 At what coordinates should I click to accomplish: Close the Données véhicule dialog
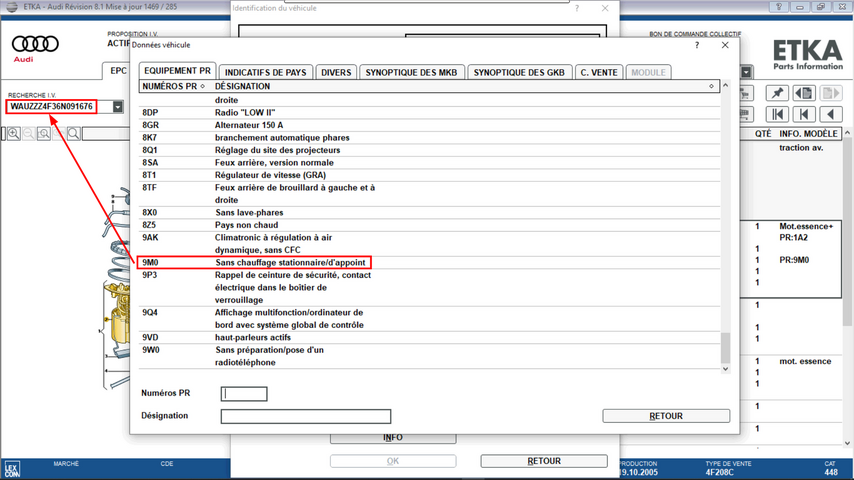725,45
